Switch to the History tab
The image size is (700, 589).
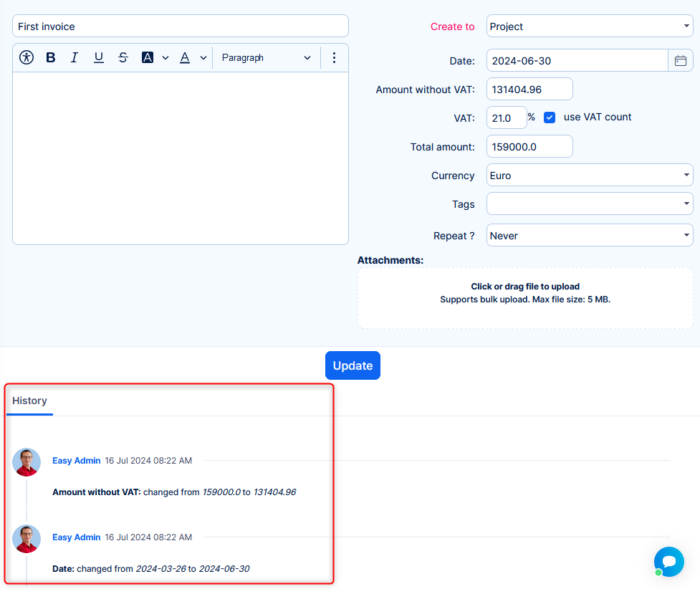click(29, 401)
